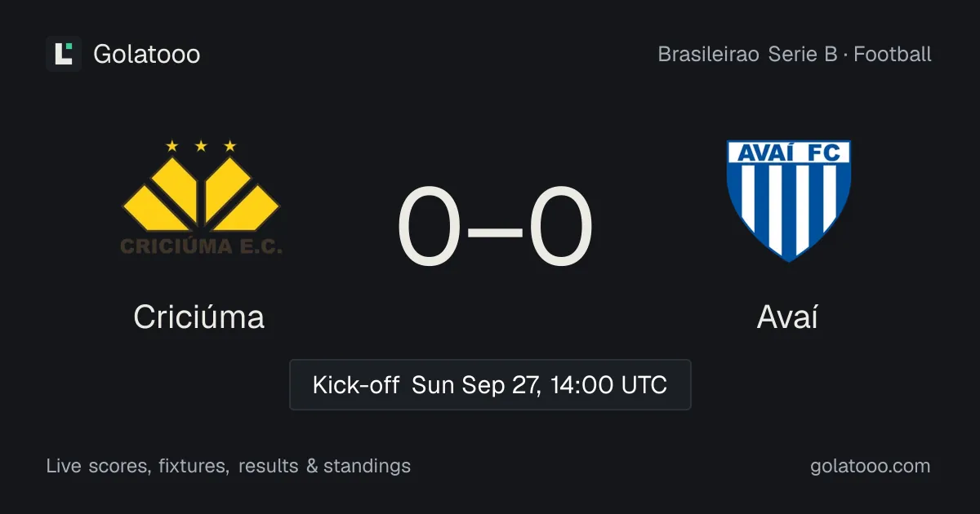This screenshot has height=514, width=980.
Task: Select the Brasileirao Serie B · Football label
Action: pos(795,55)
